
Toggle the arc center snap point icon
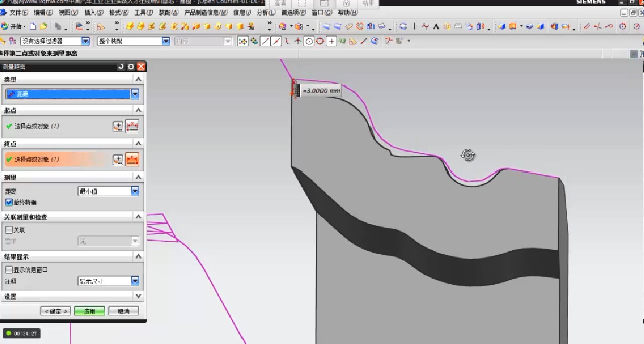click(309, 41)
